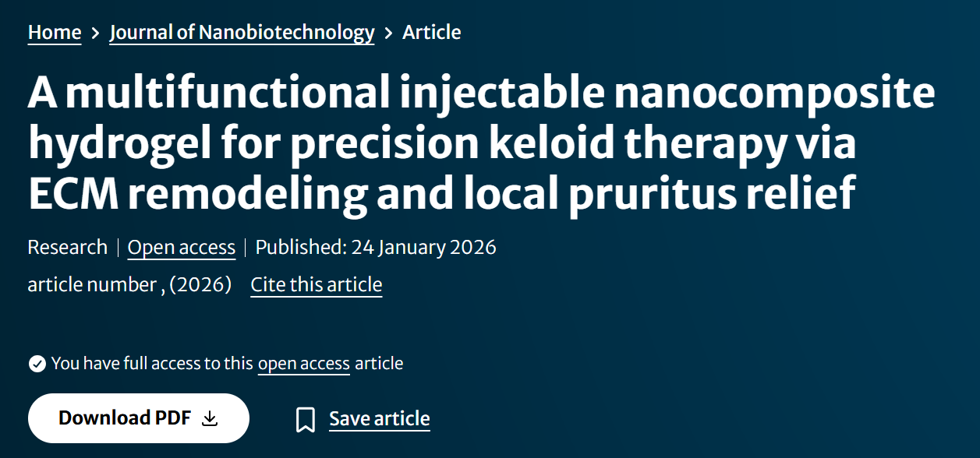Click the download arrow icon

pos(209,419)
